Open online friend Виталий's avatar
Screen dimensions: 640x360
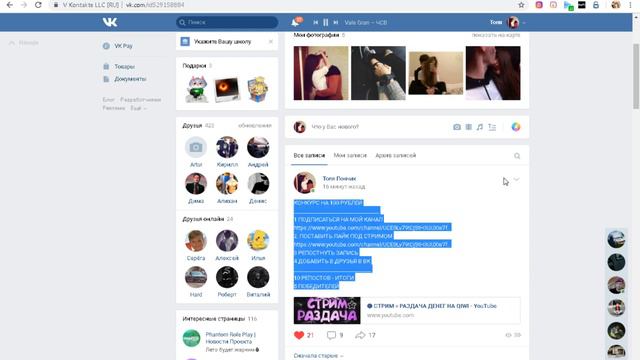[258, 277]
